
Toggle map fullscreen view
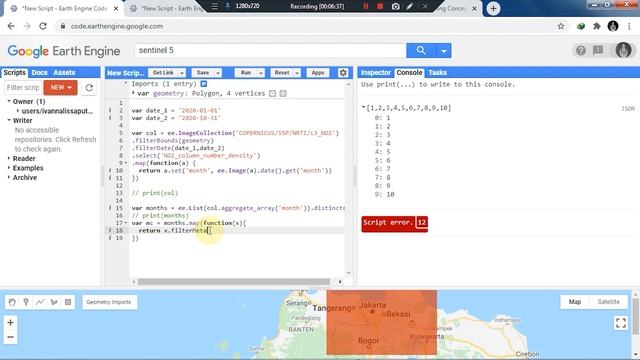(621, 323)
